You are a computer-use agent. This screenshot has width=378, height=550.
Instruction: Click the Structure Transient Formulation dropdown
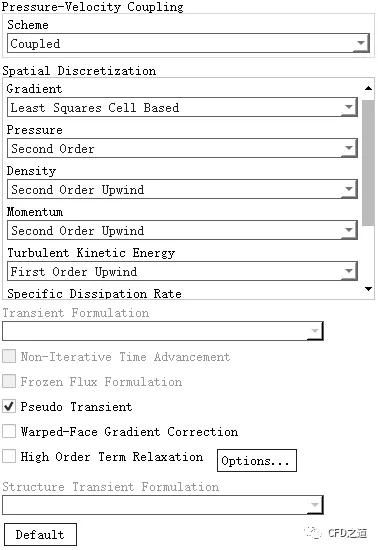tap(163, 505)
